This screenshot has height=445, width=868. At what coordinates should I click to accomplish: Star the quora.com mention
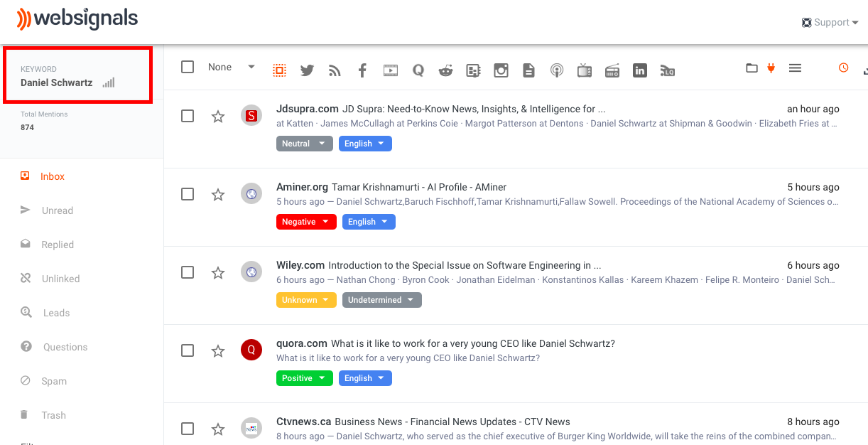point(218,350)
